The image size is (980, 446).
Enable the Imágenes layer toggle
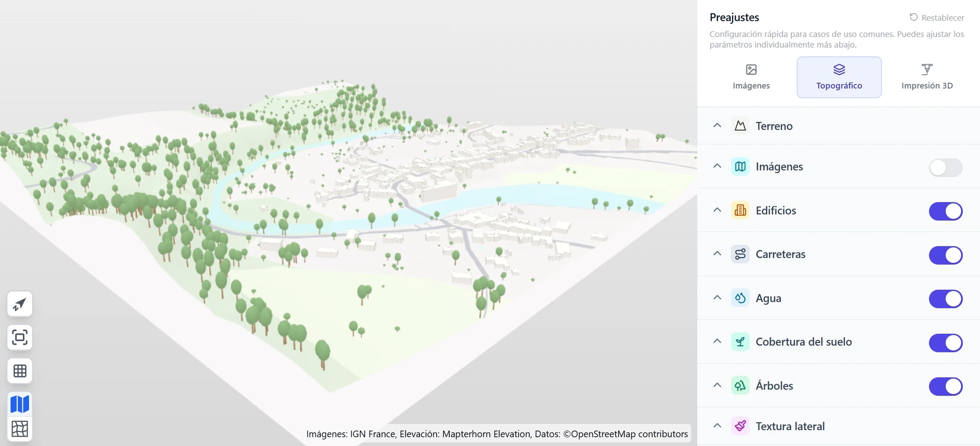coord(946,167)
